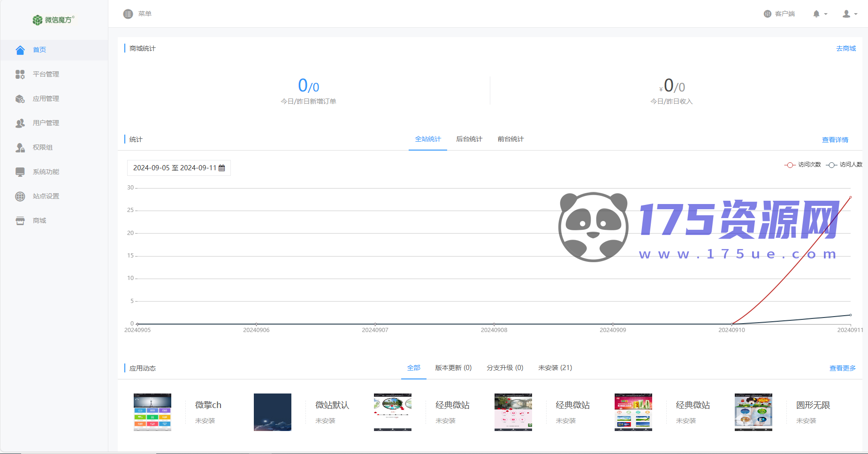Switch to the 全站统计 tab

pyautogui.click(x=428, y=139)
